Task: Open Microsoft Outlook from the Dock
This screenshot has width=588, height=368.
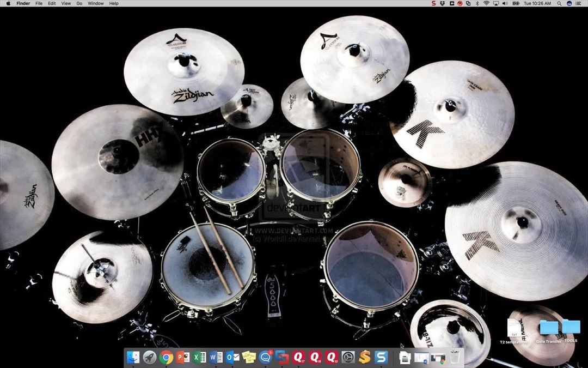Action: [x=232, y=357]
